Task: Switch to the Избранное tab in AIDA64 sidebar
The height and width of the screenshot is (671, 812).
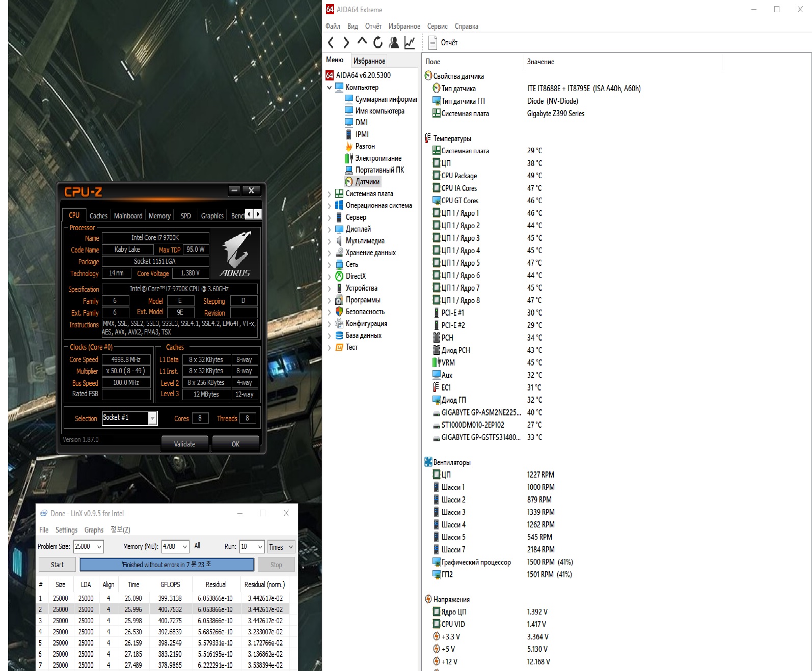Action: tap(369, 61)
